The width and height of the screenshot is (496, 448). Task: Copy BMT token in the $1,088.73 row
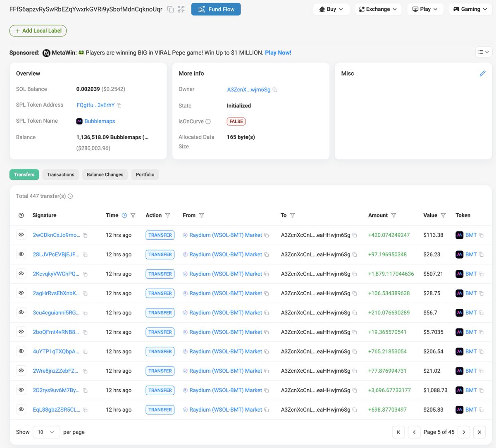click(481, 391)
